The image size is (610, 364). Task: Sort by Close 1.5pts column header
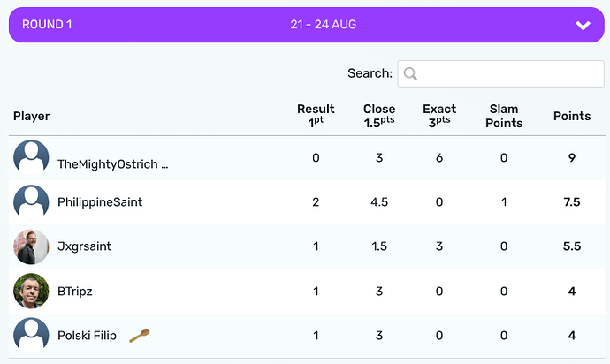point(379,116)
